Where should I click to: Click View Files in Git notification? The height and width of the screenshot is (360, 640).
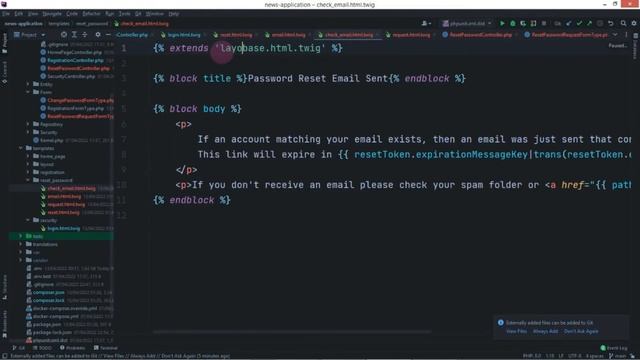click(x=516, y=331)
